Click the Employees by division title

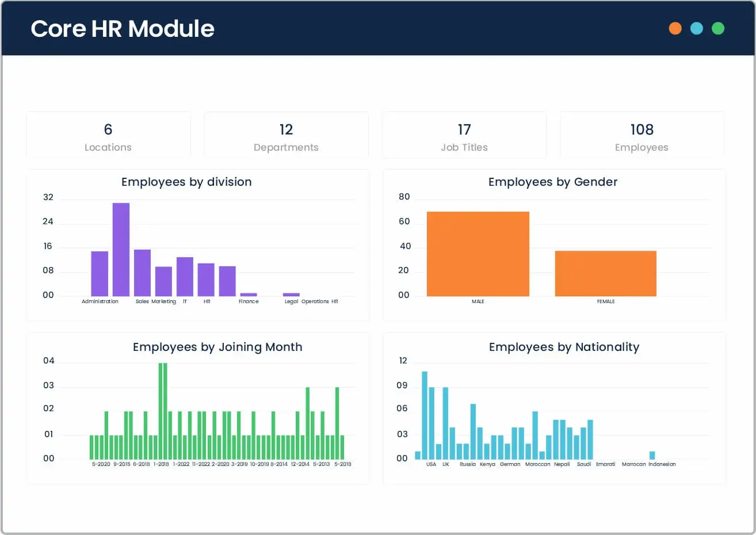[x=186, y=182]
